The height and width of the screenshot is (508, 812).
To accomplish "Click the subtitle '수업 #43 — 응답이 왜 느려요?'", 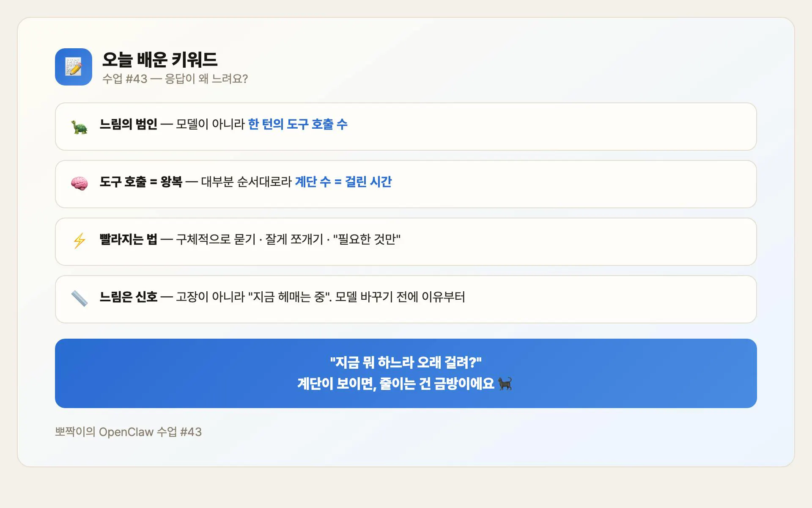I will click(175, 79).
